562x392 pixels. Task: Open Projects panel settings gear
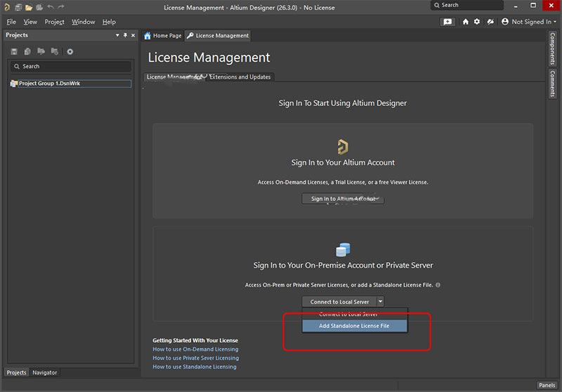[x=70, y=51]
